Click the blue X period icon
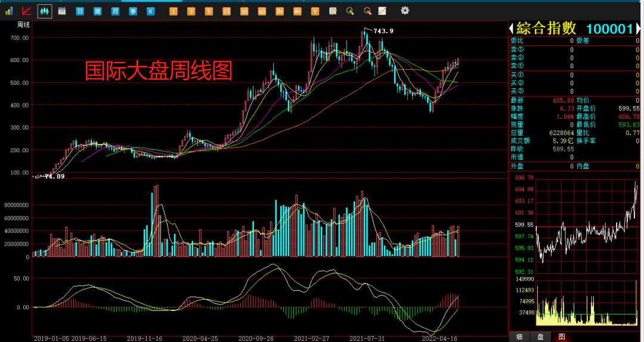The width and height of the screenshot is (644, 342). coord(151,11)
